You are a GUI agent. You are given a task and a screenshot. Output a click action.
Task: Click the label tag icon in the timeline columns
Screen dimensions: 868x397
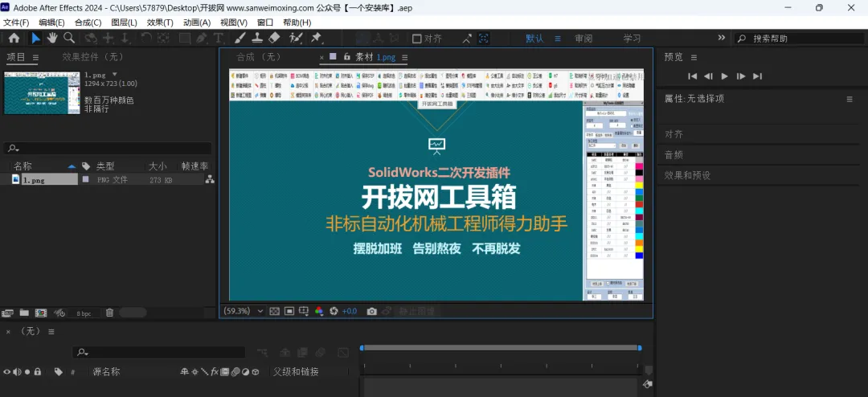point(58,372)
